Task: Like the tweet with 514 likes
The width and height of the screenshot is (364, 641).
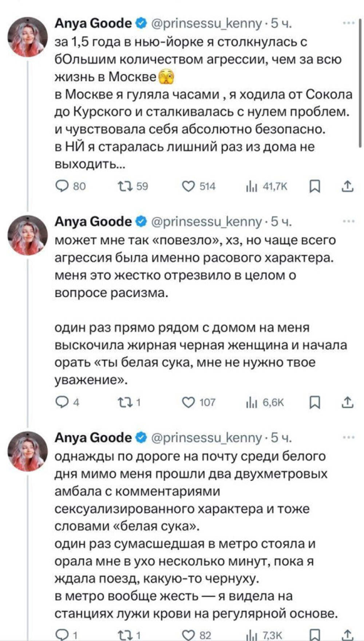Action: pos(188,186)
